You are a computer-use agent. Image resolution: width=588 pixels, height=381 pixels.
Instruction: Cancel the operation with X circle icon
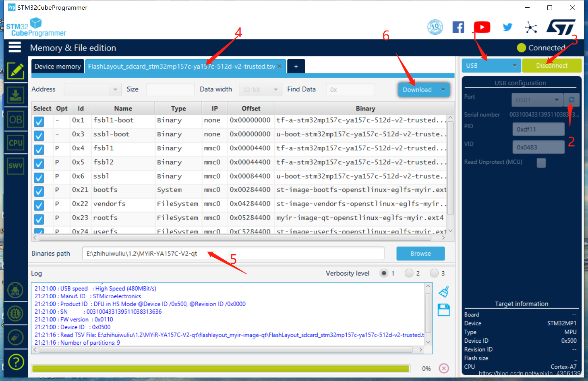(x=444, y=368)
